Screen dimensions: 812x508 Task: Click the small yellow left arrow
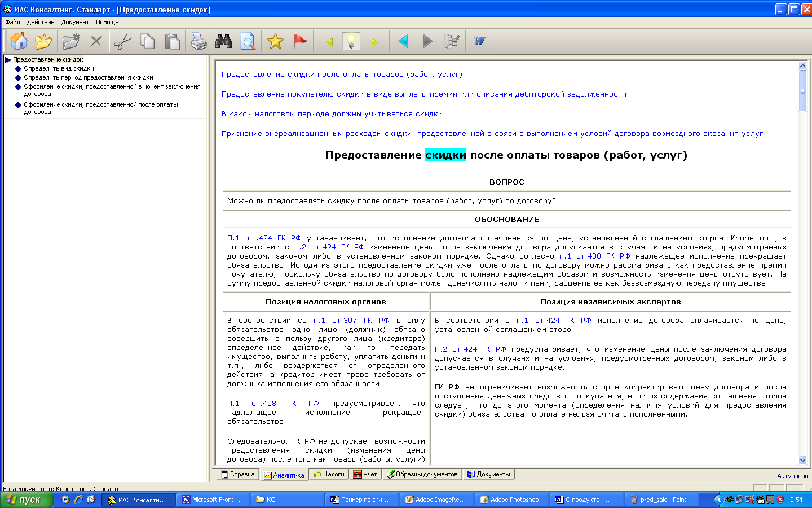(x=330, y=42)
